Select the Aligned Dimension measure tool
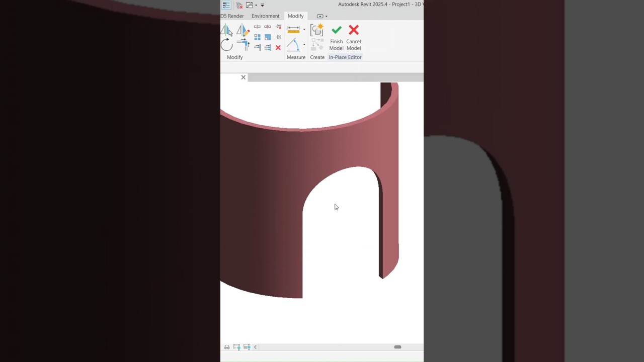The image size is (644, 362). [x=293, y=30]
